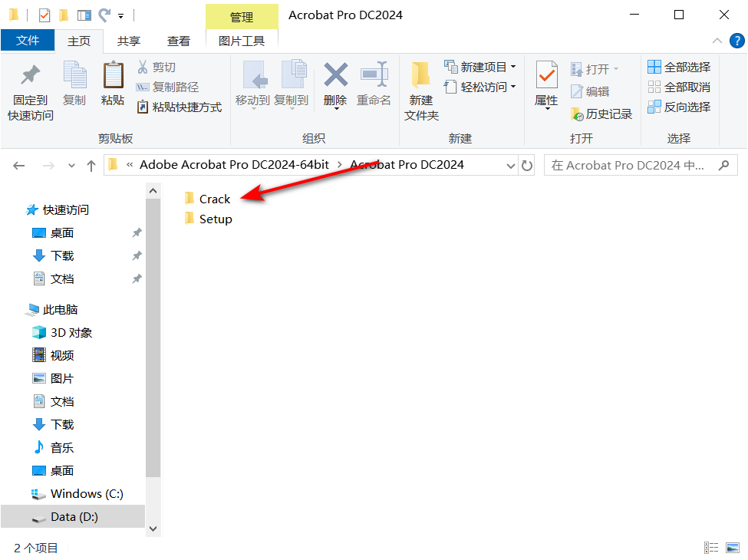Collapse the ribbon with the chevron
Image resolution: width=748 pixels, height=560 pixels.
(717, 41)
